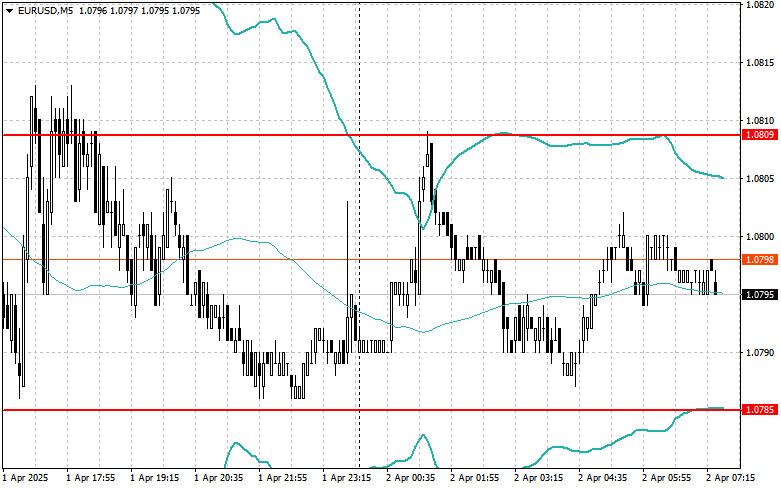The height and width of the screenshot is (489, 781).
Task: Click the 2 Apr 01:55 time label
Action: 475,478
